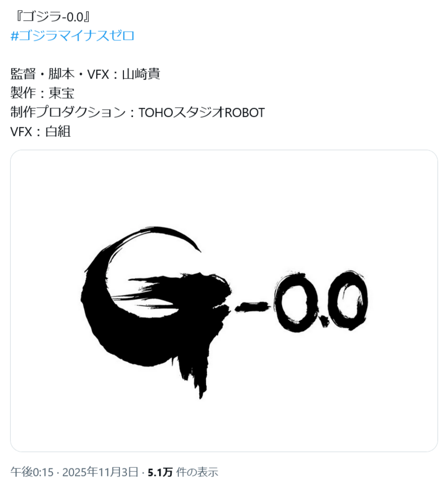Open the G-0.0 logo image
The height and width of the screenshot is (487, 448).
224,301
